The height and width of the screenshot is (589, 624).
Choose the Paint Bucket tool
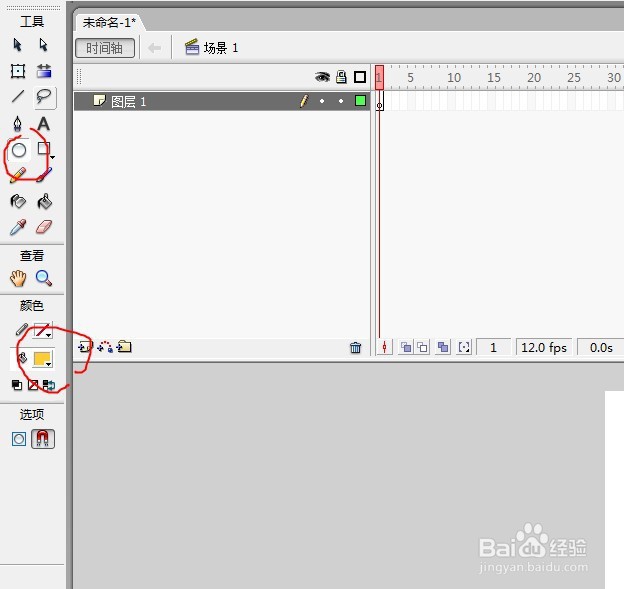[44, 201]
